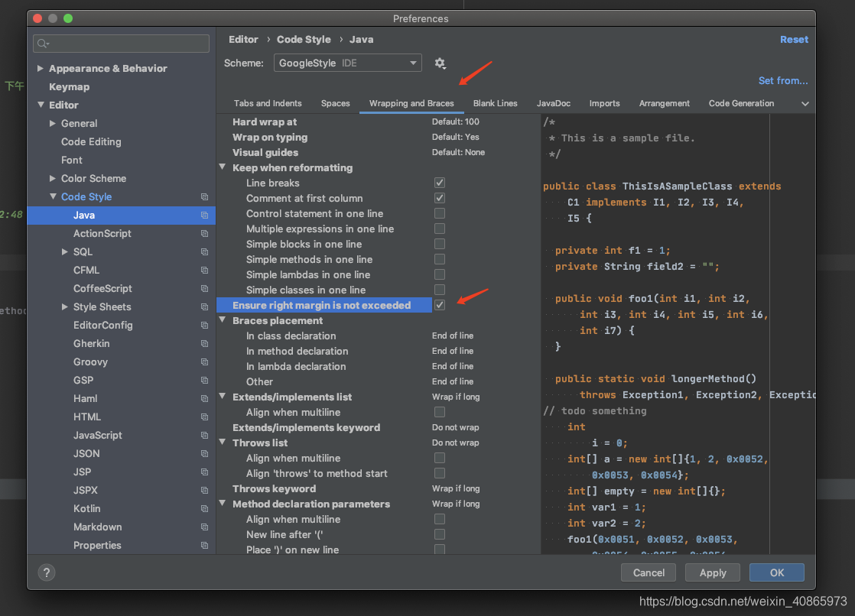Click the icon next to HTML
This screenshot has width=855, height=616.
(204, 417)
